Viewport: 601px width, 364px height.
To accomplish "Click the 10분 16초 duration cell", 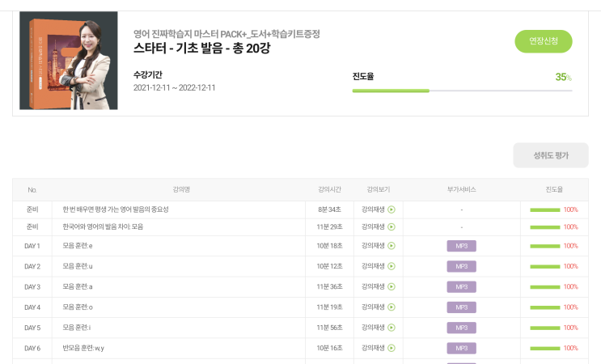I will tap(330, 348).
